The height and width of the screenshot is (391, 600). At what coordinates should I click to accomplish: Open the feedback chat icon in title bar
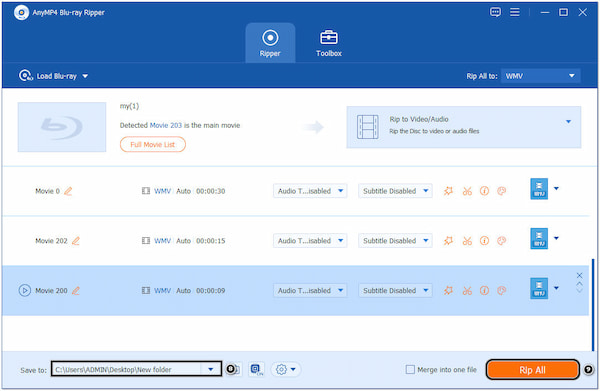pos(495,12)
